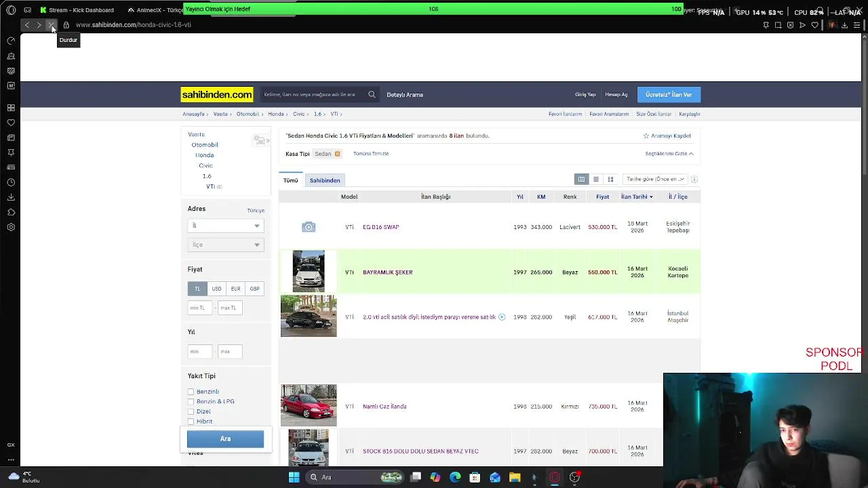Remove the Sedan filter with the x
The height and width of the screenshot is (488, 868).
337,154
